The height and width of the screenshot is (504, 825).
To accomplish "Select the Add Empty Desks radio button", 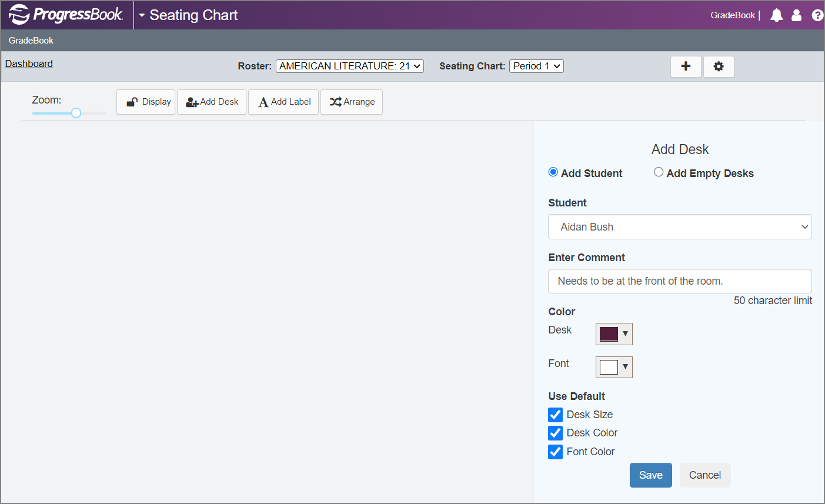I will pyautogui.click(x=659, y=172).
